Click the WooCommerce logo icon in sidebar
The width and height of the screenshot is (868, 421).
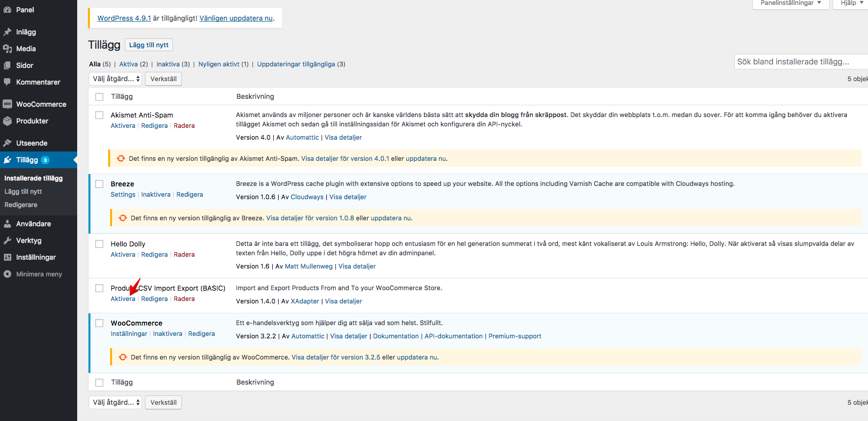pyautogui.click(x=7, y=104)
